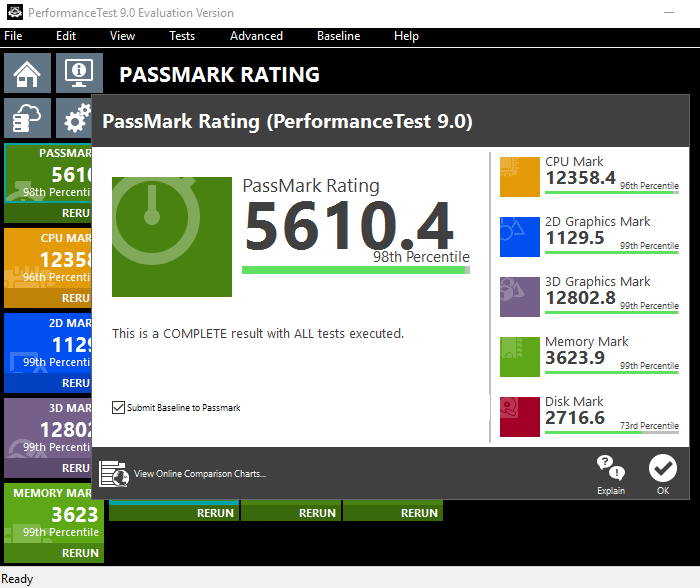Uncheck Submit Baseline to Passmark
The image size is (700, 588).
pos(118,408)
